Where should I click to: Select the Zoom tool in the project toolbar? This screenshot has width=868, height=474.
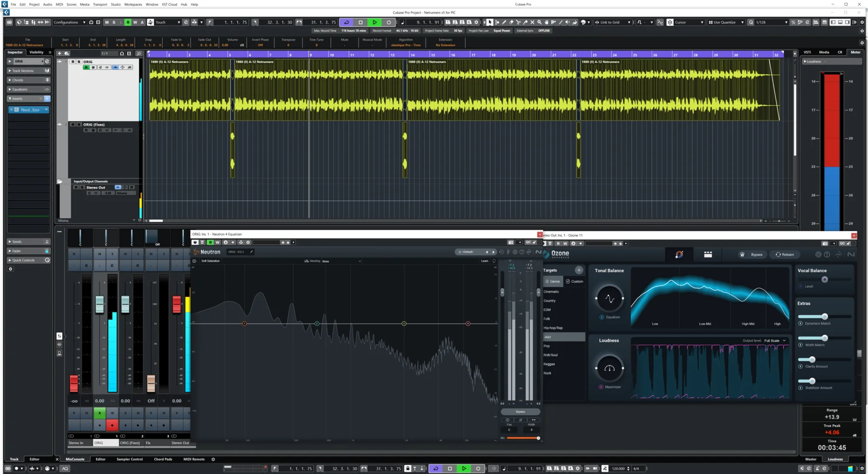click(x=539, y=22)
